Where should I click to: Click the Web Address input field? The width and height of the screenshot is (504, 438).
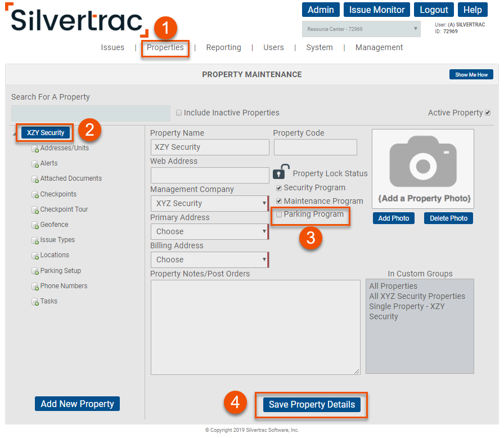coord(210,175)
